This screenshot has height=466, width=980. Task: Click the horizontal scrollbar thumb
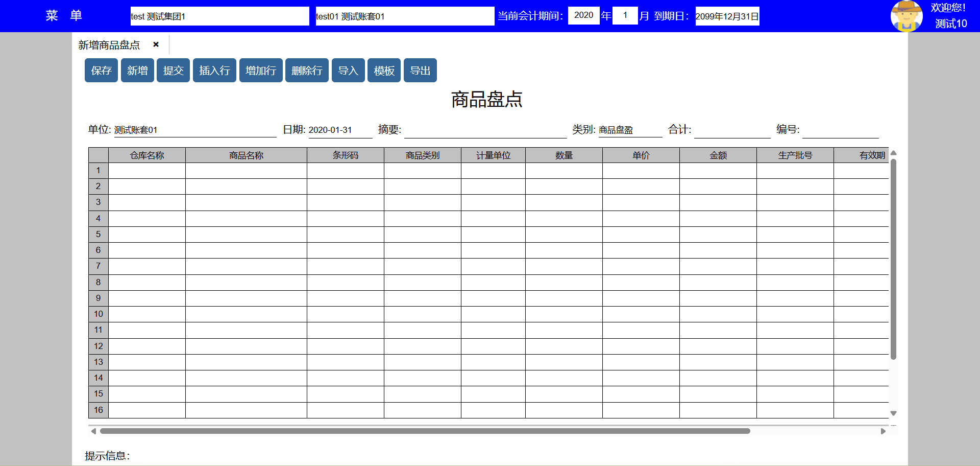pos(425,431)
